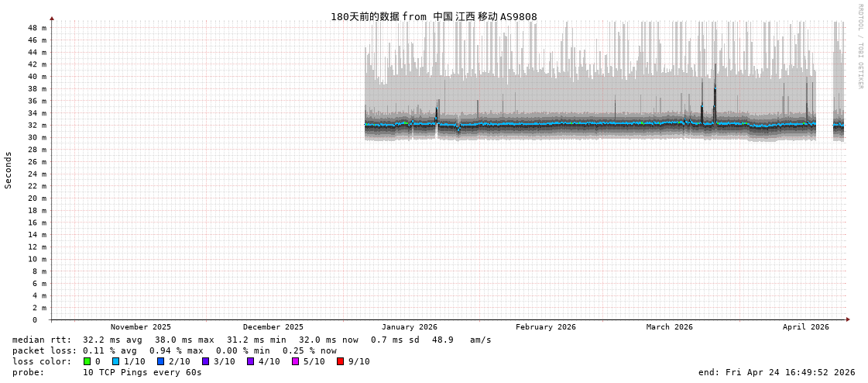Click the December 2025 axis label
The height and width of the screenshot is (383, 868).
pyautogui.click(x=273, y=327)
